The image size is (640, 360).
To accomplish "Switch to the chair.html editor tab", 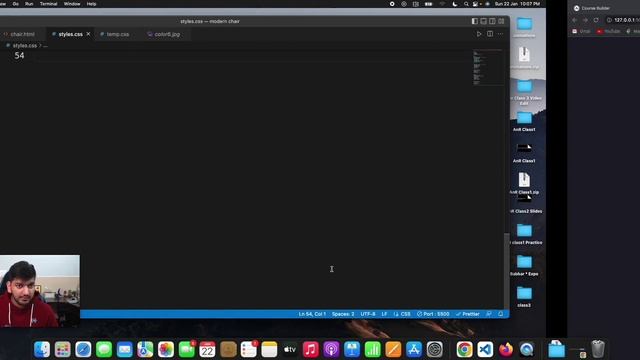I will pyautogui.click(x=22, y=34).
